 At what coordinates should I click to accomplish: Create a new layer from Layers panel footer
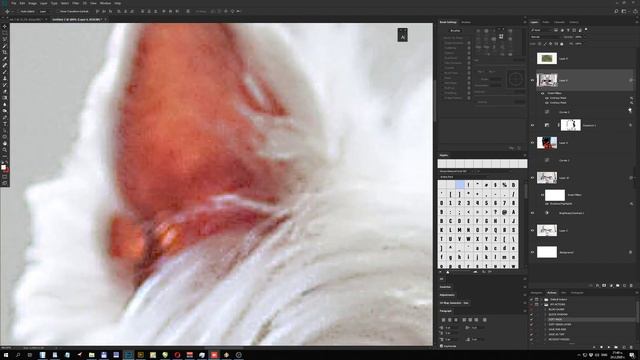(x=624, y=286)
